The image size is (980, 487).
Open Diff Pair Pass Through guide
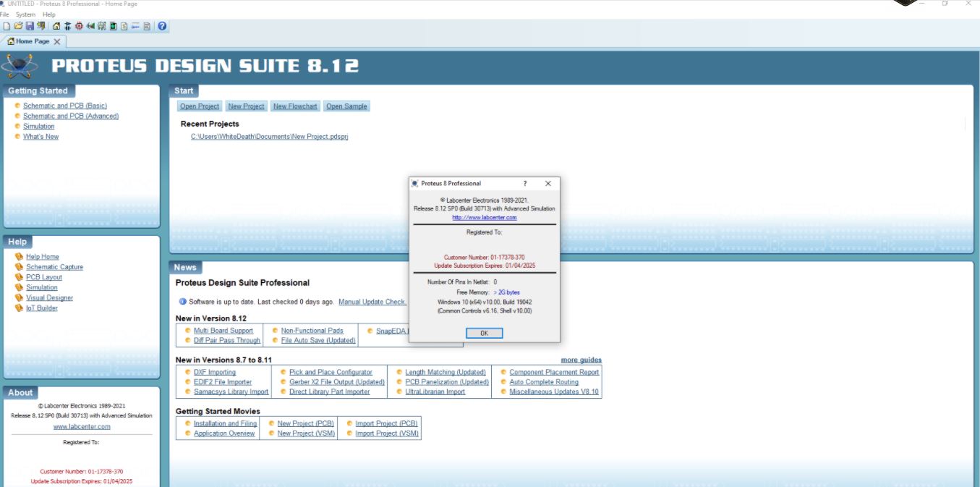pos(227,340)
